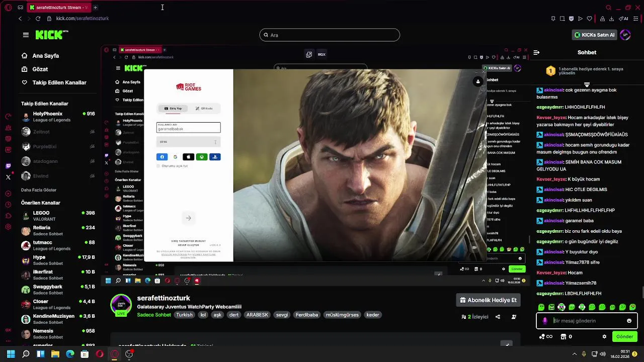The image size is (644, 362).
Task: Click the channel points infinity icon
Action: coord(546,337)
